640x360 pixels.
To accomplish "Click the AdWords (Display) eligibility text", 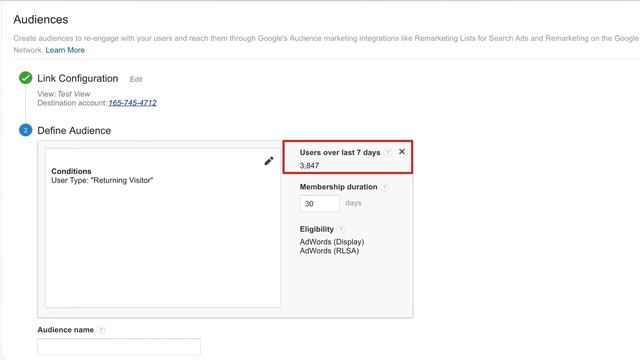I will tap(332, 242).
